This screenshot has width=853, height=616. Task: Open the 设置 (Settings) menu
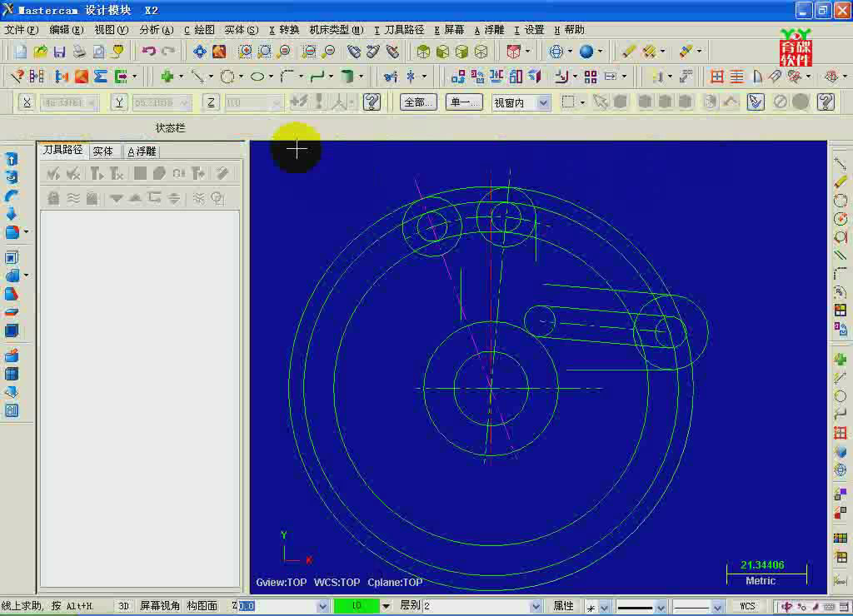(x=529, y=30)
